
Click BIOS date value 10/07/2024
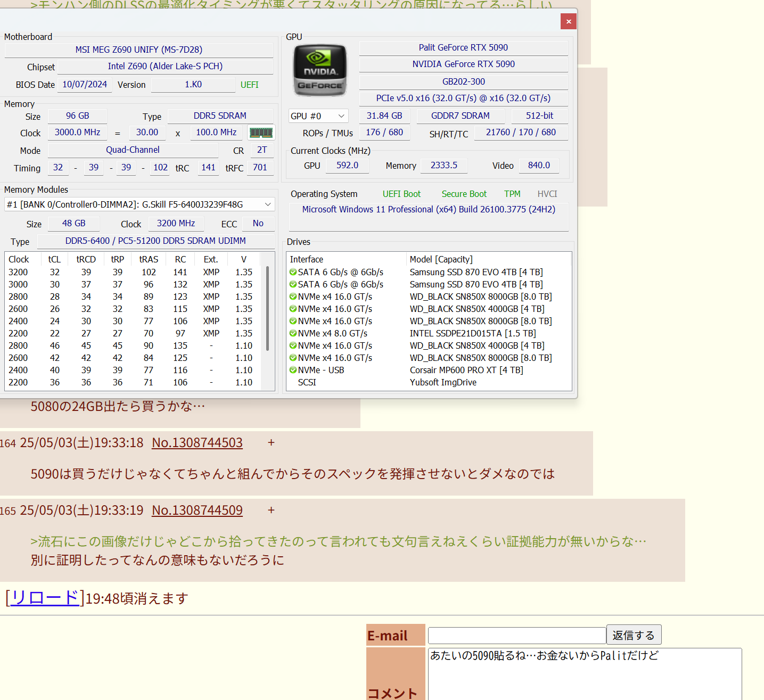pos(85,84)
